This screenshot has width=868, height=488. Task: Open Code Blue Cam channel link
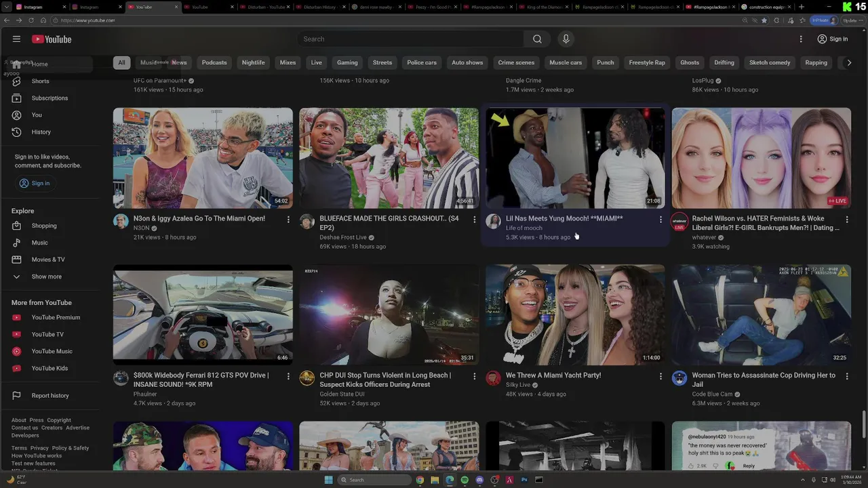tap(712, 394)
